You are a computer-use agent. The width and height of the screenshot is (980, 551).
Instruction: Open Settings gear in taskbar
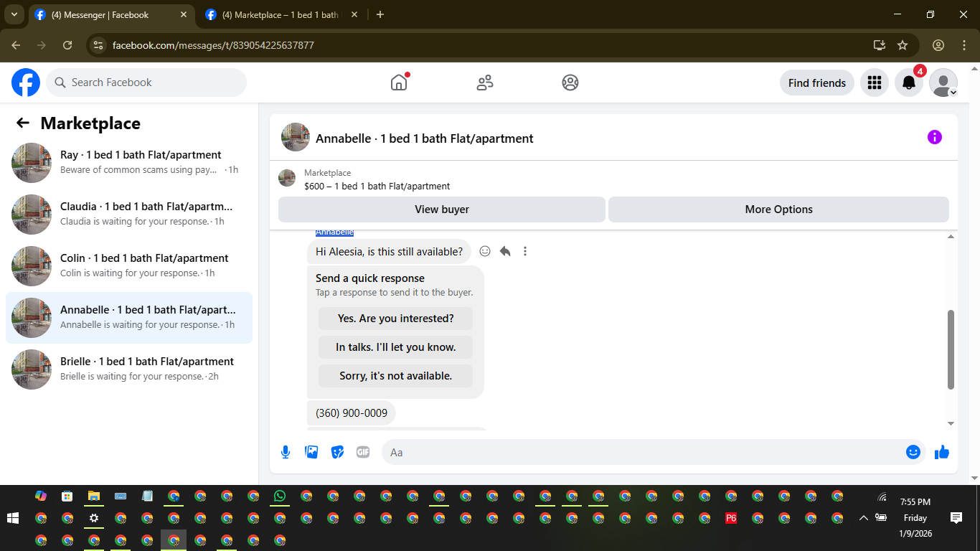point(94,518)
